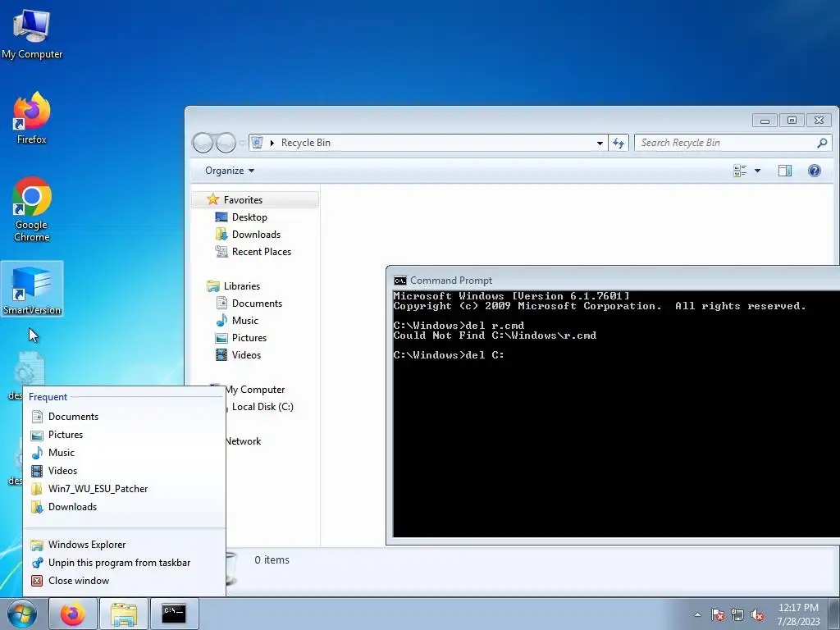The height and width of the screenshot is (630, 840).
Task: Open Videos from the Frequent jump list
Action: click(x=124, y=471)
